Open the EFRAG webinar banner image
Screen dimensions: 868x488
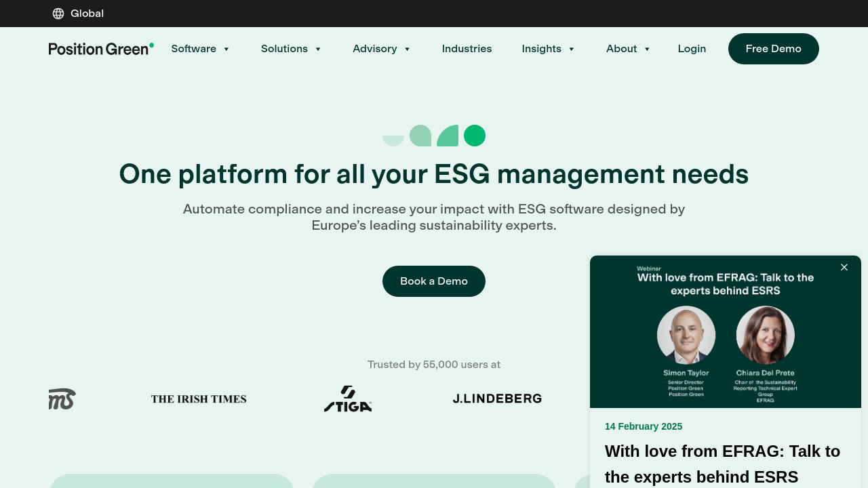click(x=726, y=332)
